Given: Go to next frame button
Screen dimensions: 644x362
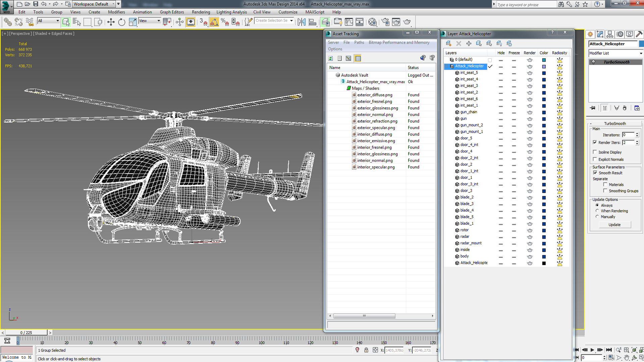Looking at the screenshot, I should 600,350.
